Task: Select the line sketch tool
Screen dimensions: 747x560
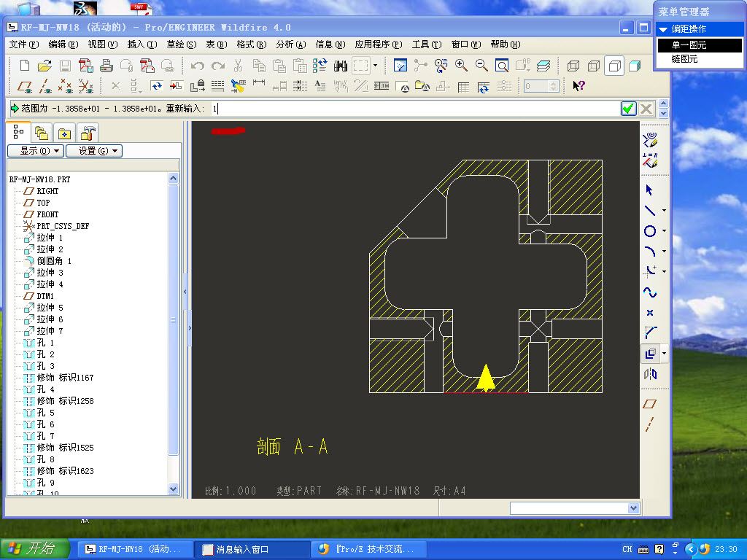Action: point(650,211)
